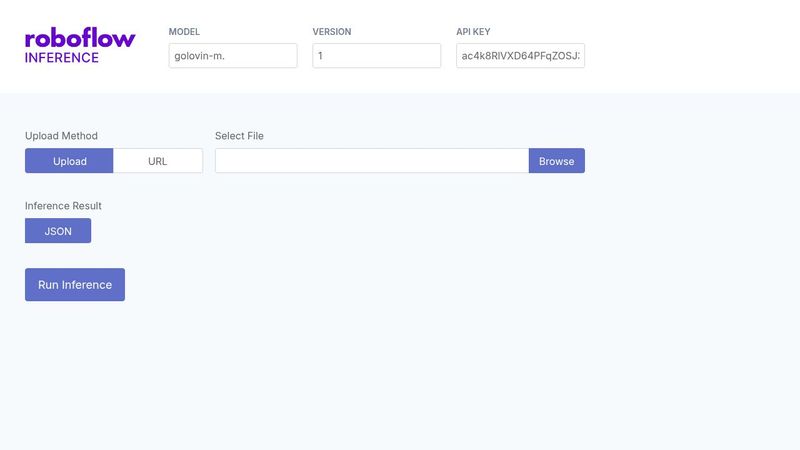This screenshot has width=800, height=450.
Task: Click the API Key text field
Action: pyautogui.click(x=520, y=56)
